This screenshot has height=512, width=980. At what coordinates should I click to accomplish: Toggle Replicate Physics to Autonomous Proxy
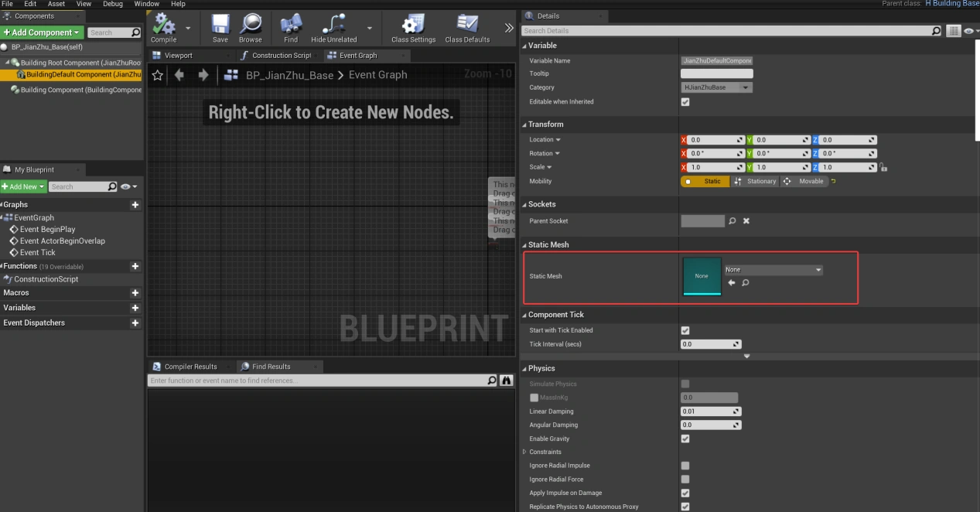(x=685, y=507)
